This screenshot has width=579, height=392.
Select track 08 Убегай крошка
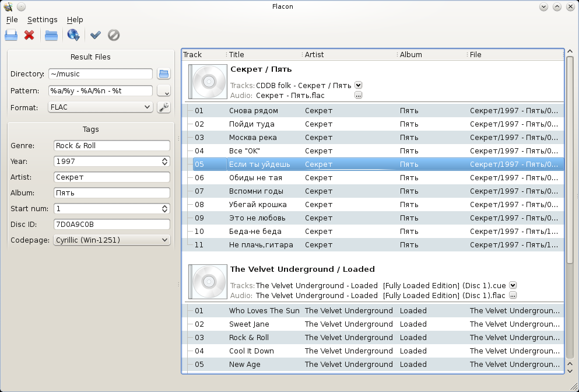tap(373, 205)
